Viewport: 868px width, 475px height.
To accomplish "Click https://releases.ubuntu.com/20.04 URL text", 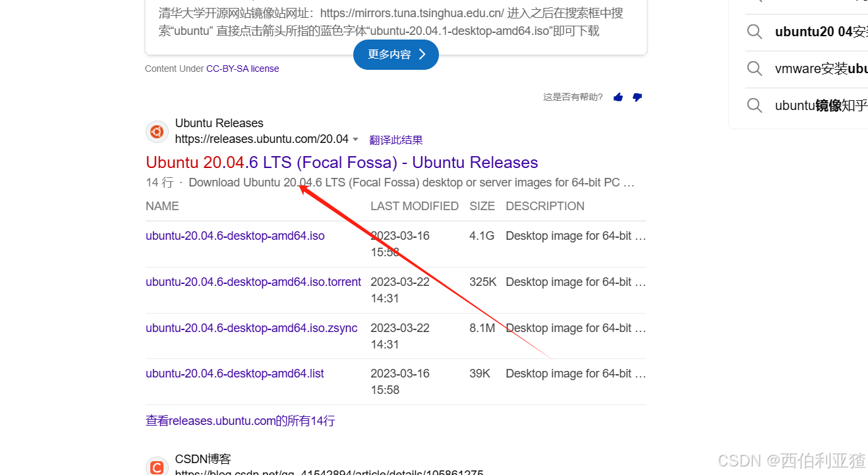I will 262,139.
